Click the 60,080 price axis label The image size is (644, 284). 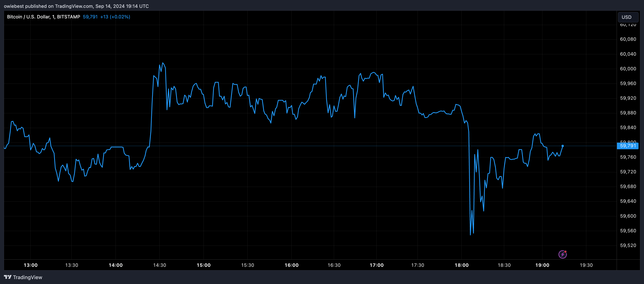pos(628,39)
